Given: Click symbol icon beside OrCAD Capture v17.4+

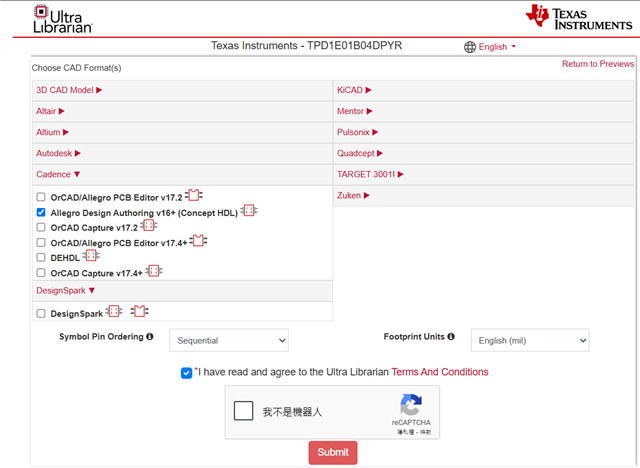Looking at the screenshot, I should (x=154, y=271).
